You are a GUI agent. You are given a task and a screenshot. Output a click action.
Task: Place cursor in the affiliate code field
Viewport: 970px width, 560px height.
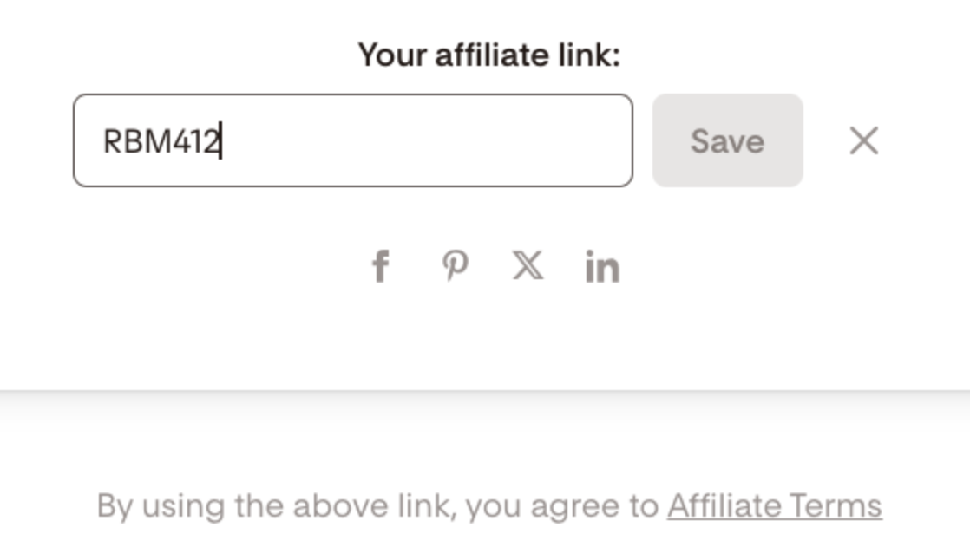(353, 140)
